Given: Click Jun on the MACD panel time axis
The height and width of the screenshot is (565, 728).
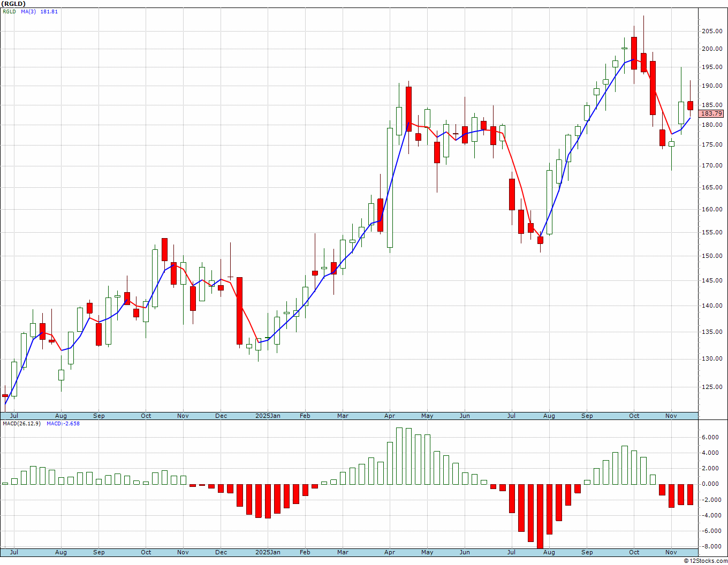Looking at the screenshot, I should (465, 552).
